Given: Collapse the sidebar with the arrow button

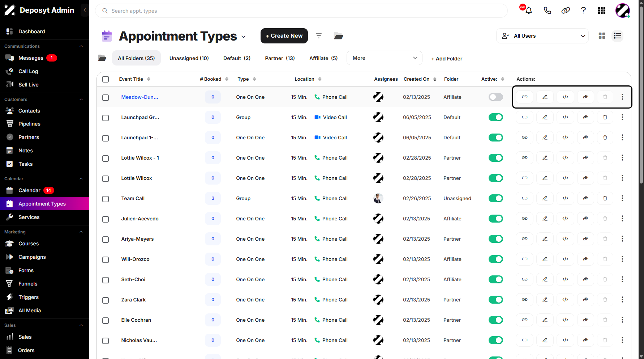Looking at the screenshot, I should pyautogui.click(x=85, y=10).
